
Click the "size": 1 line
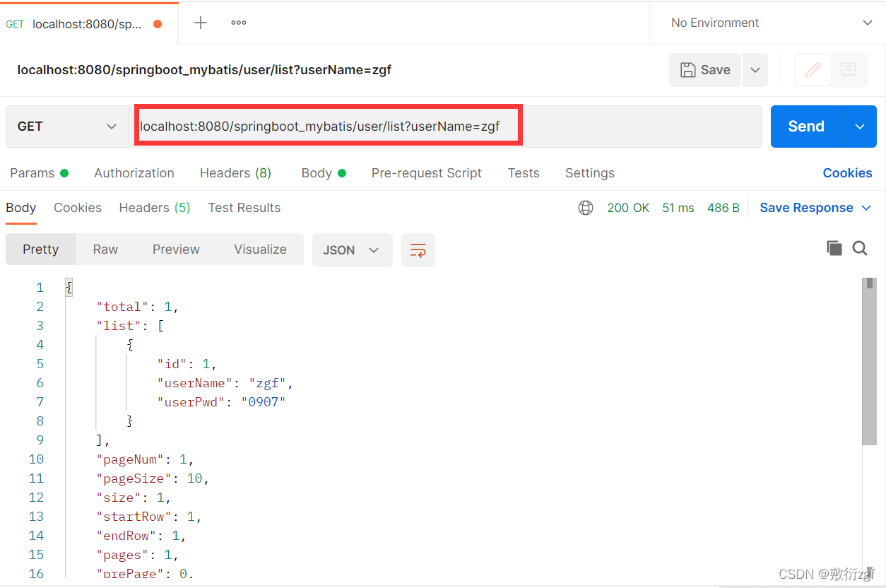[x=134, y=498]
